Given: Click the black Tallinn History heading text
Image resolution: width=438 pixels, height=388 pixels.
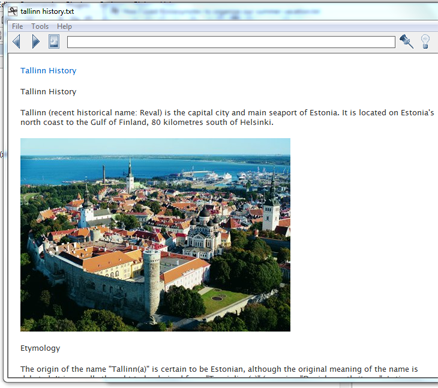Looking at the screenshot, I should (x=48, y=92).
